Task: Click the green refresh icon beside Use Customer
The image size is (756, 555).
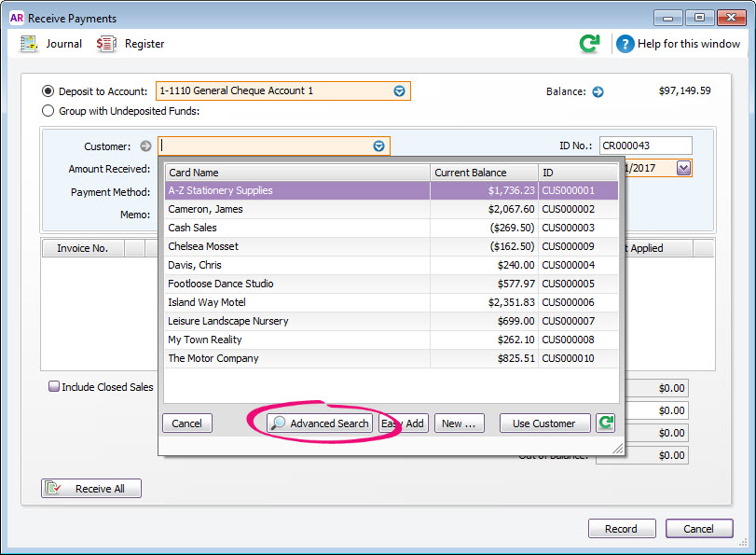Action: [x=606, y=423]
